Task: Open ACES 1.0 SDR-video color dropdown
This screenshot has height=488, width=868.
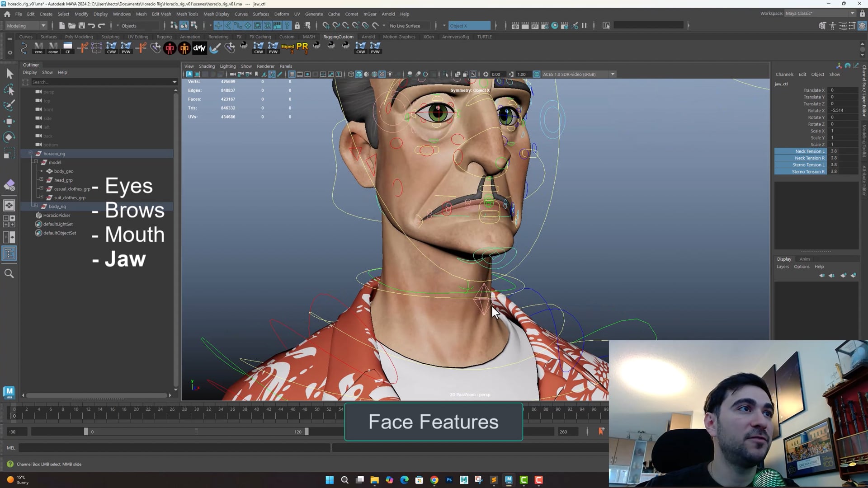Action: tap(579, 74)
